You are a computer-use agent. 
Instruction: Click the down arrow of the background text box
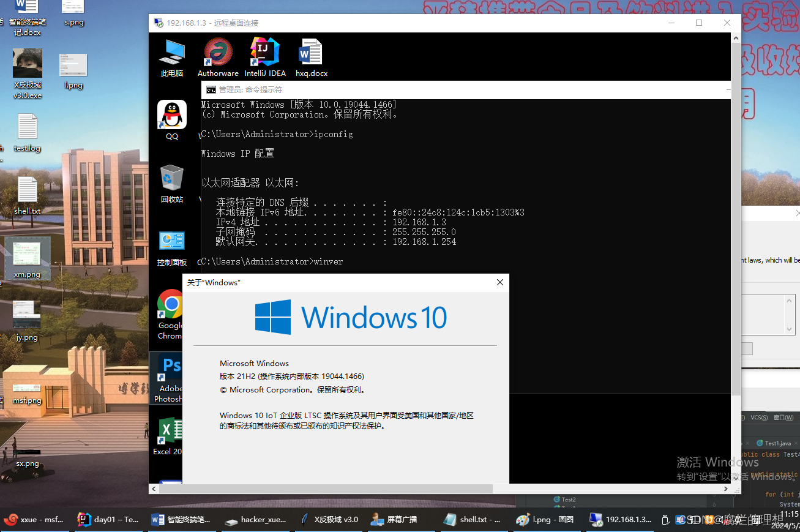[790, 329]
